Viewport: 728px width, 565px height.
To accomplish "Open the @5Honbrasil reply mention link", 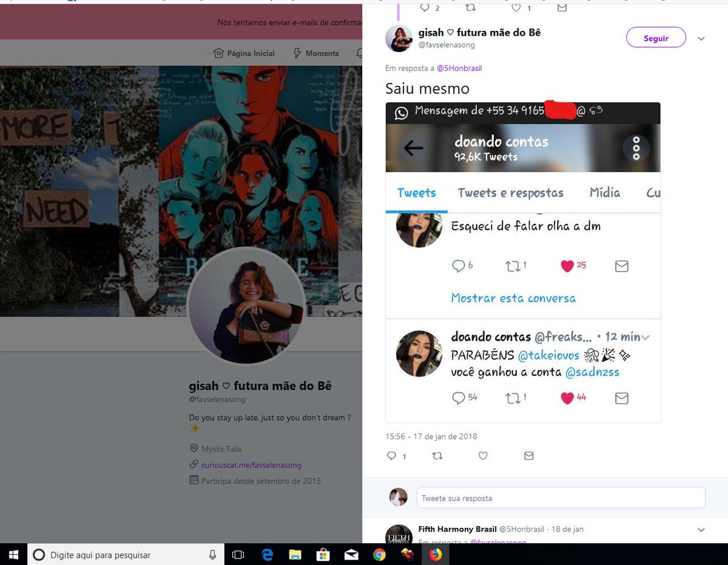I will point(459,69).
